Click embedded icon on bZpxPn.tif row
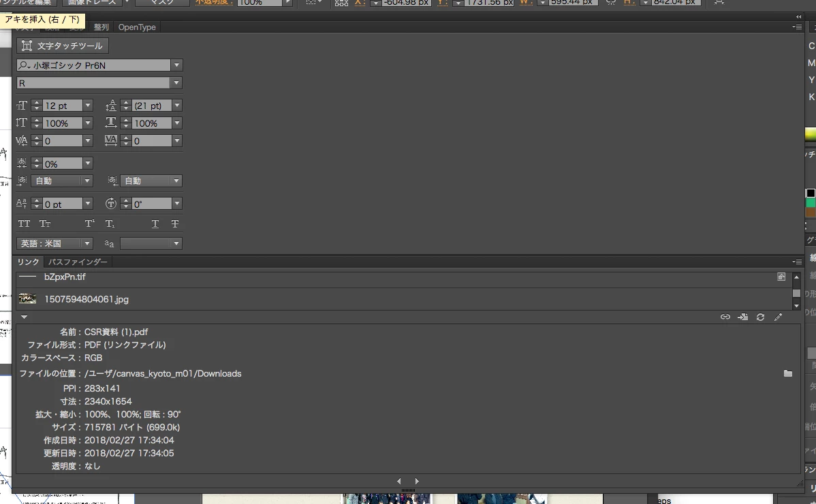This screenshot has width=816, height=504. [781, 277]
